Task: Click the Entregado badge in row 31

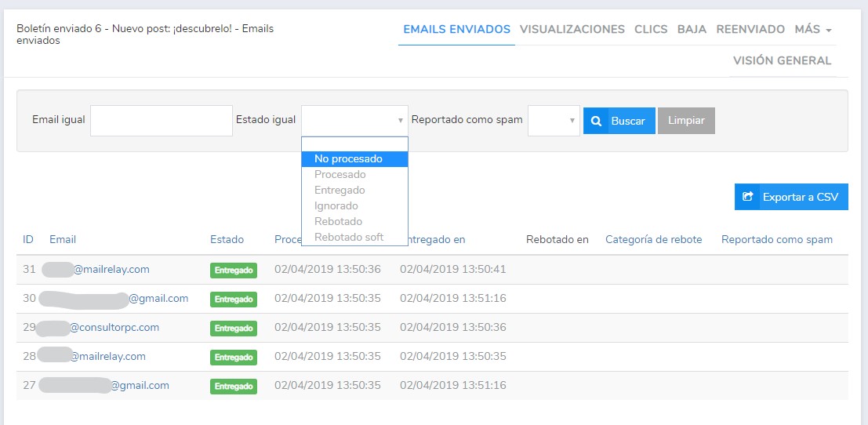Action: click(x=234, y=271)
